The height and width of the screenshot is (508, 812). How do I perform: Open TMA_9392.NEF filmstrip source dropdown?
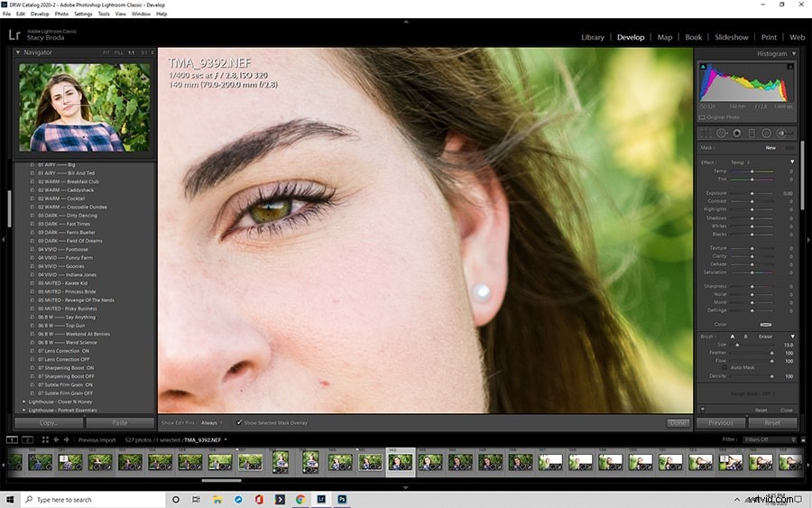pyautogui.click(x=206, y=440)
